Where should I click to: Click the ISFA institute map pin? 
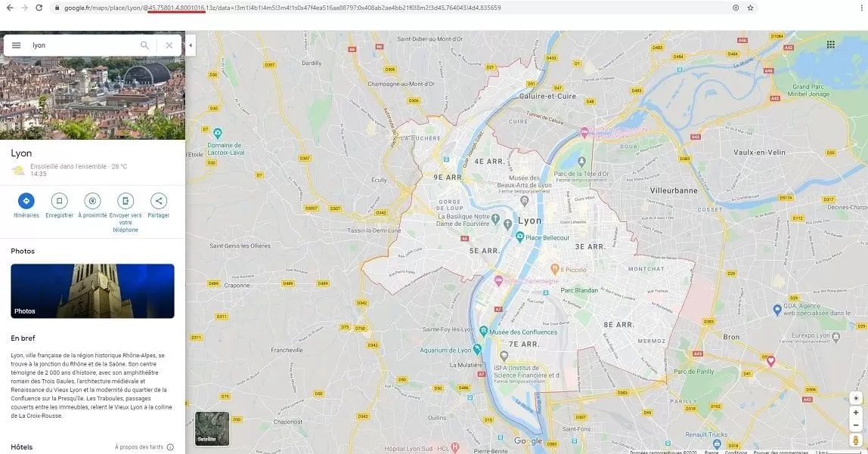tap(504, 356)
